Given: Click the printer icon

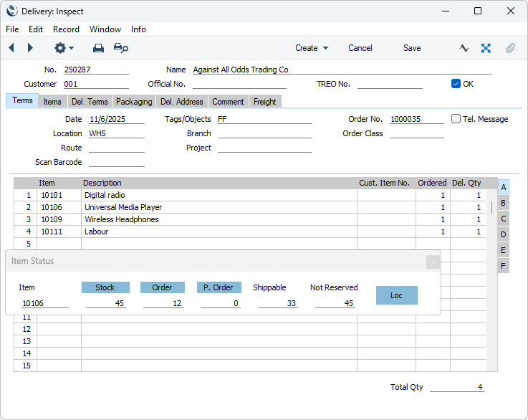Looking at the screenshot, I should tap(98, 48).
